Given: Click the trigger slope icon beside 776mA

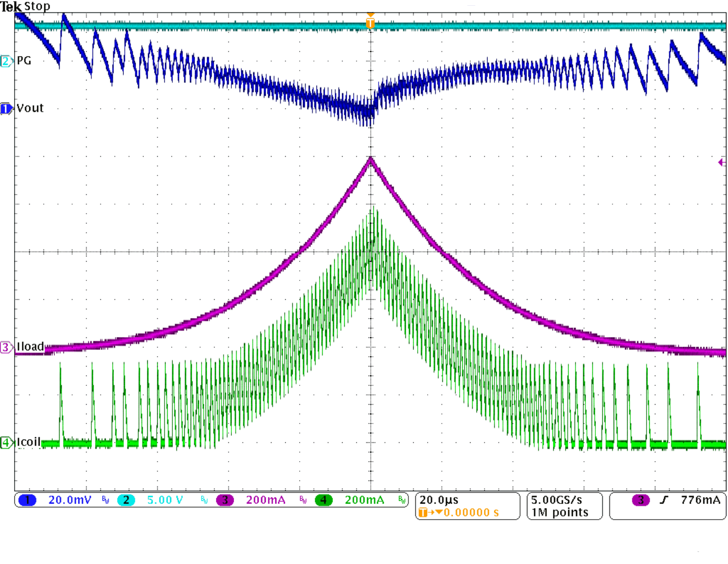Looking at the screenshot, I should 664,500.
